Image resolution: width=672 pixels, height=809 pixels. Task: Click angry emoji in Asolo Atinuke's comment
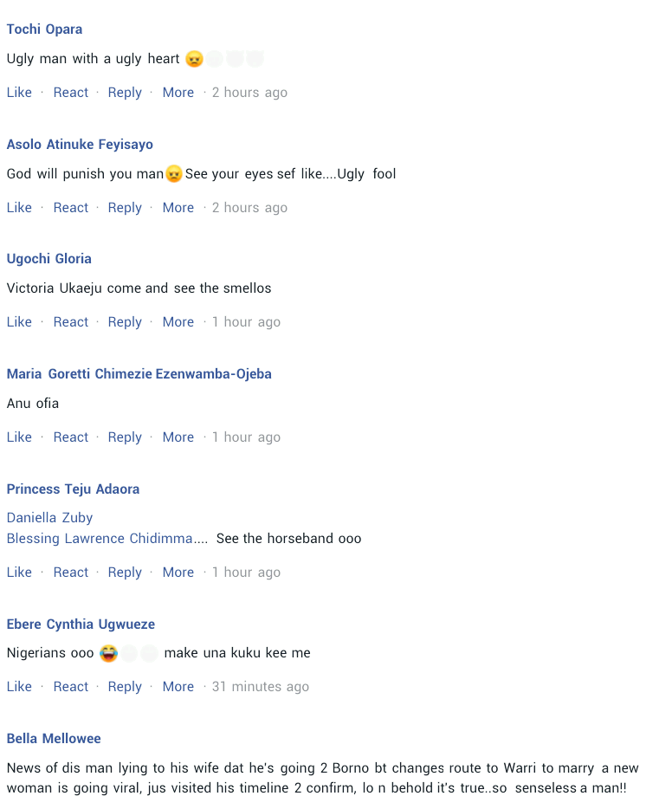(x=174, y=174)
